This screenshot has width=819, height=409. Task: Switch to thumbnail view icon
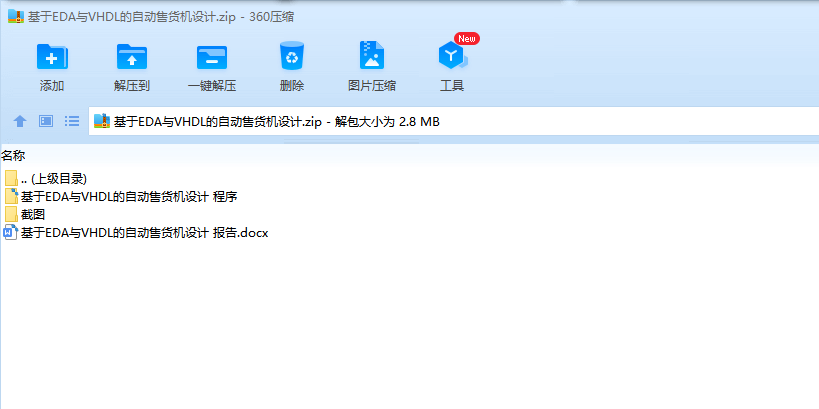(46, 121)
